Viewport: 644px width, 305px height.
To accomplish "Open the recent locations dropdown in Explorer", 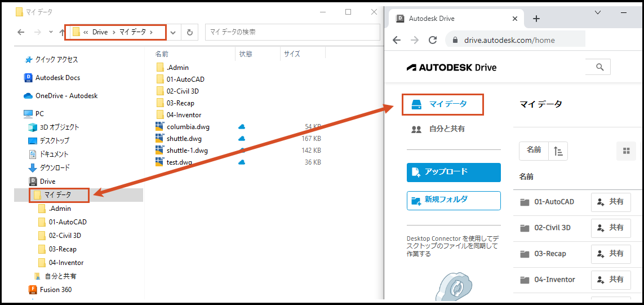I will (x=51, y=32).
